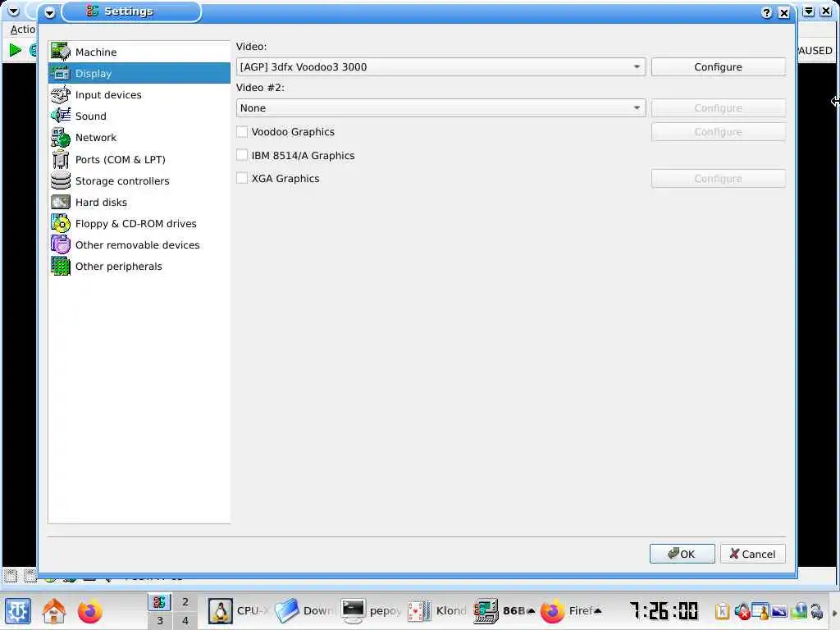Open Storage controllers settings
Screen dimensions: 840x630
click(x=139, y=181)
